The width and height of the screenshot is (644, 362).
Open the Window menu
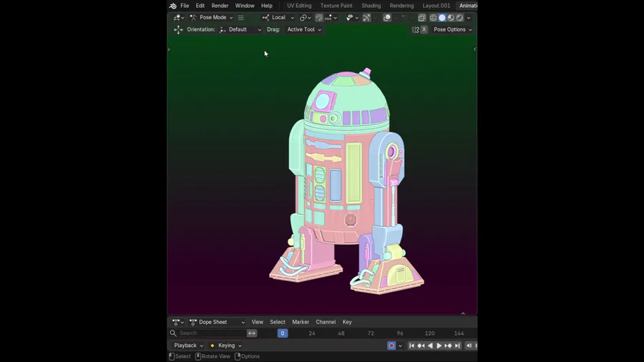[245, 6]
